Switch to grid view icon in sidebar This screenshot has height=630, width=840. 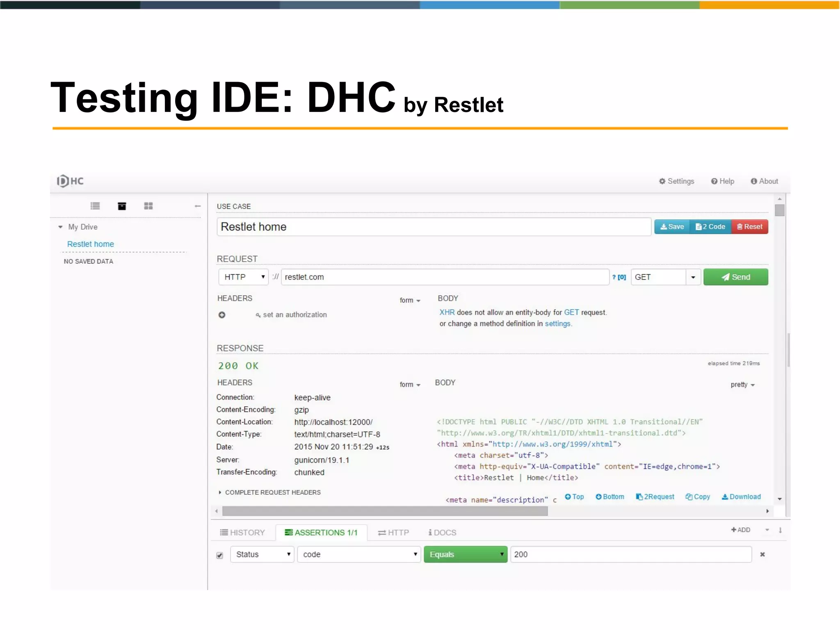coord(148,206)
